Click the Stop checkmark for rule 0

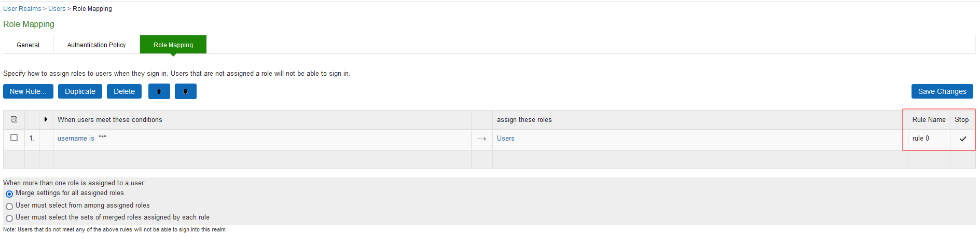tap(962, 139)
